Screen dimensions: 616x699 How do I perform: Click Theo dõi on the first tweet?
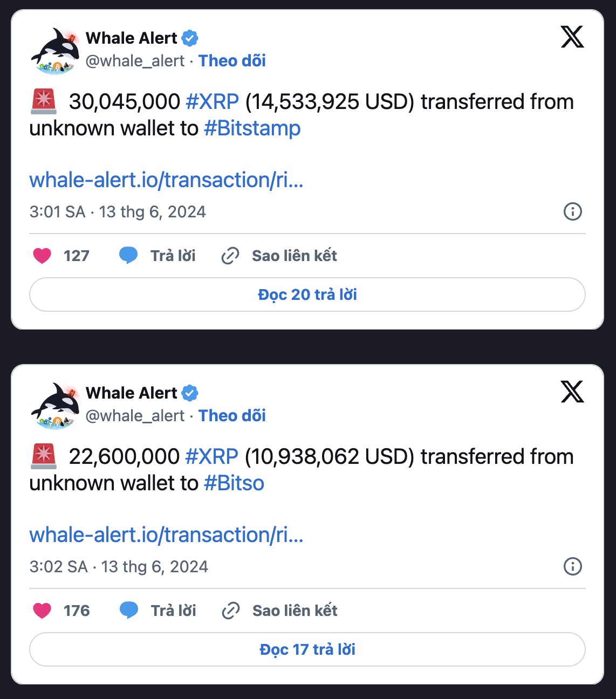coord(232,61)
